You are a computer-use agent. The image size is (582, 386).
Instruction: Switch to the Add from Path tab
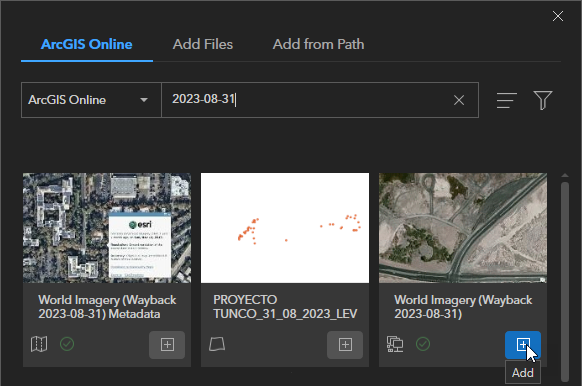click(x=318, y=44)
